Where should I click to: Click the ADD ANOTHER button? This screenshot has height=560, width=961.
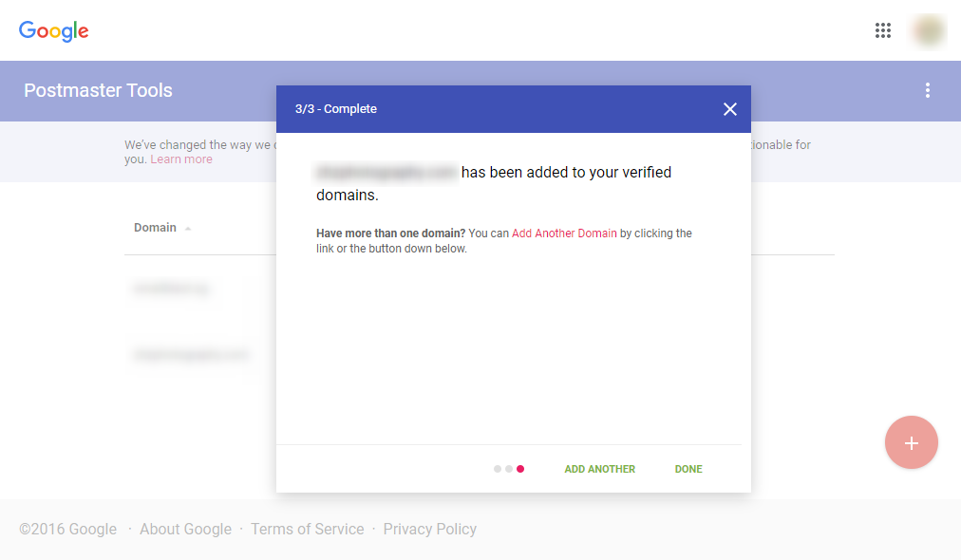click(599, 469)
